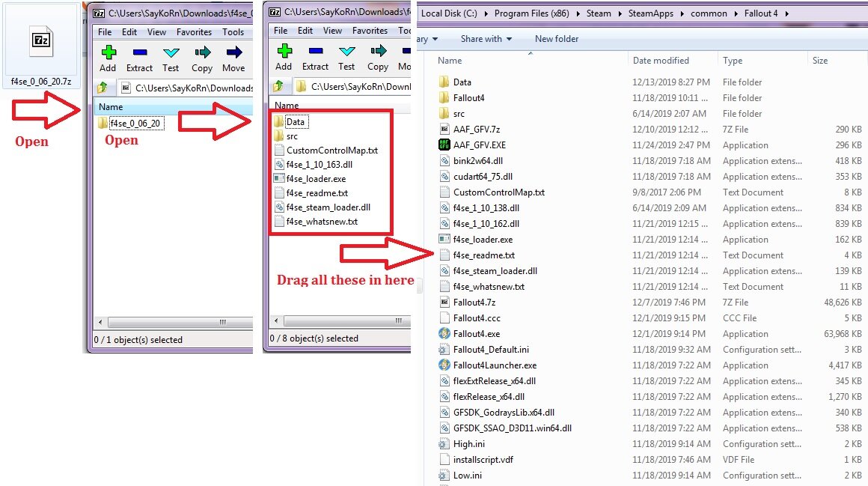
Task: Click the Copy icon in first 7-Zip window
Action: [x=202, y=52]
